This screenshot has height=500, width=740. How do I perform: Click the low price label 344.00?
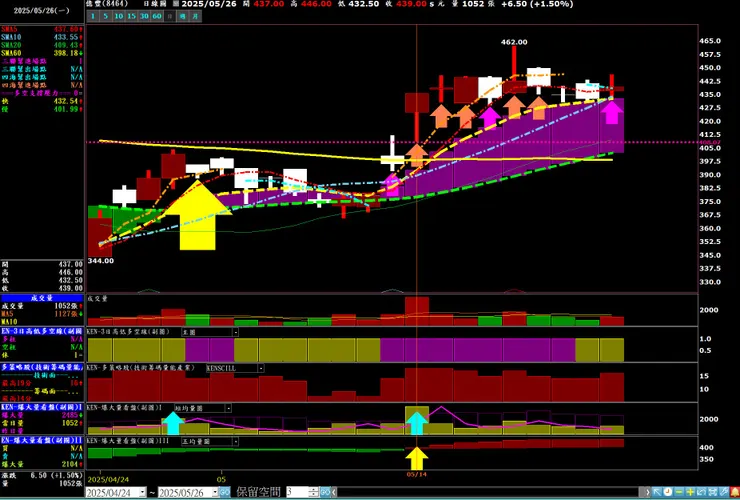[101, 261]
